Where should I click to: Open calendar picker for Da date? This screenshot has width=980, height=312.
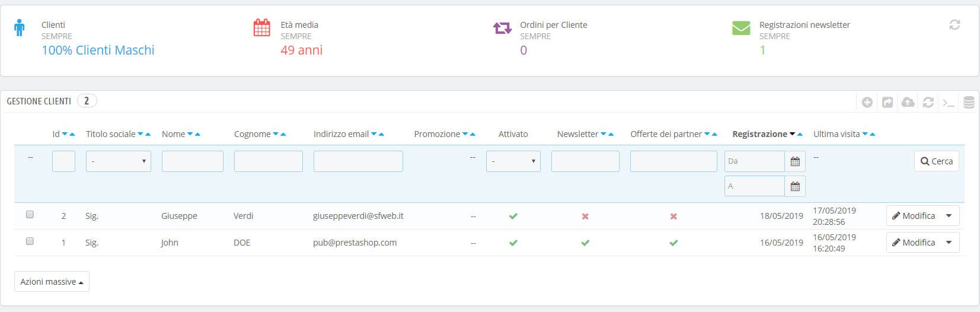[795, 161]
